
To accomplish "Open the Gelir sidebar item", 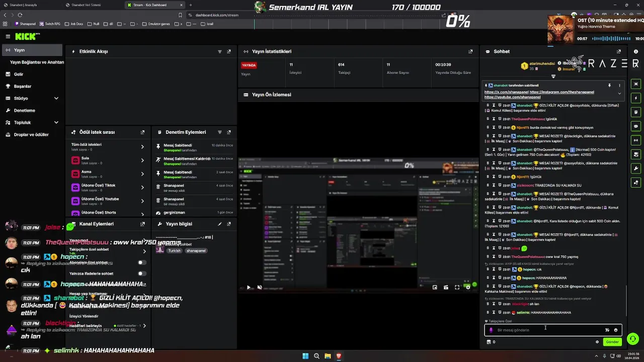I will (x=32, y=74).
